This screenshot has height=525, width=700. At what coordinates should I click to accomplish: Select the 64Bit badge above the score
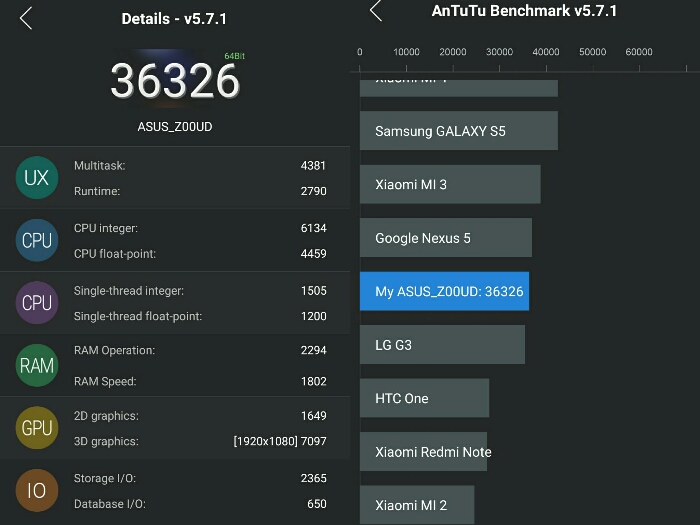tap(234, 56)
